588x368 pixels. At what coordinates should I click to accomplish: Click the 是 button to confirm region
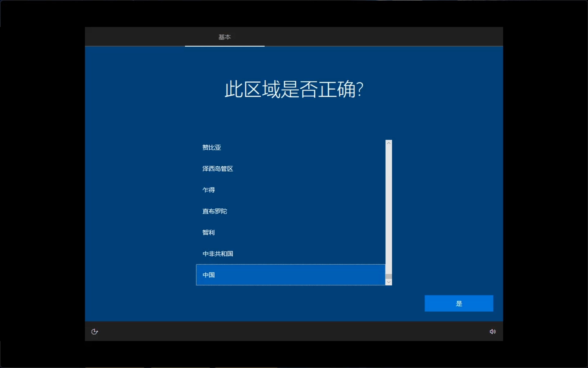click(459, 303)
